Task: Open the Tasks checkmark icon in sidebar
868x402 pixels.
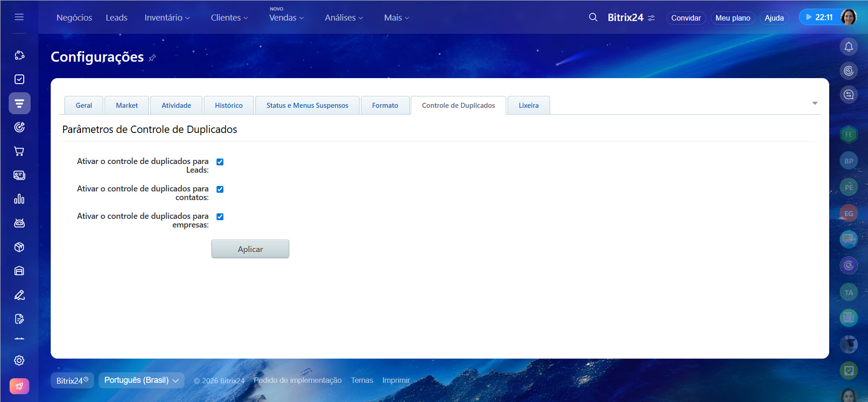Action: pos(19,79)
